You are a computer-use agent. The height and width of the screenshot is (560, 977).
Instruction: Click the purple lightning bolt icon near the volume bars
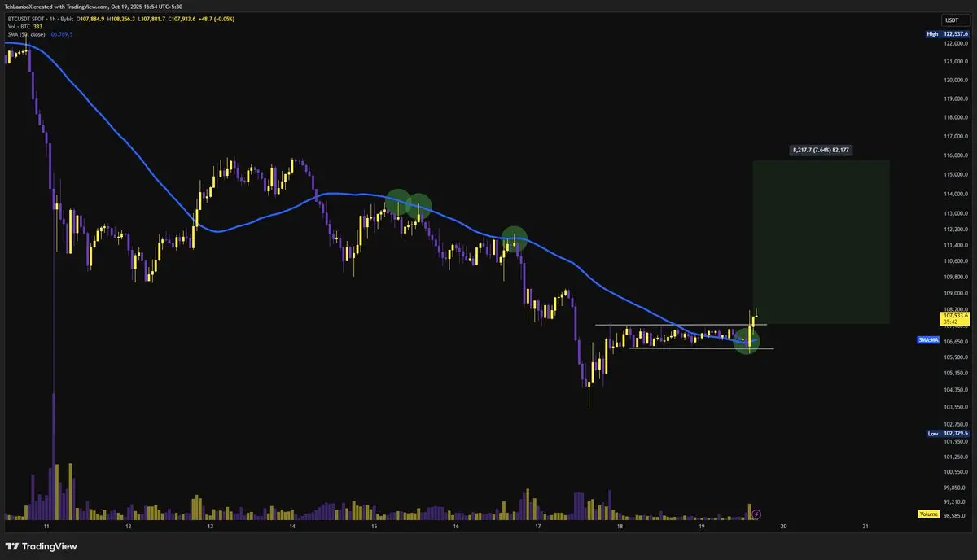click(756, 514)
